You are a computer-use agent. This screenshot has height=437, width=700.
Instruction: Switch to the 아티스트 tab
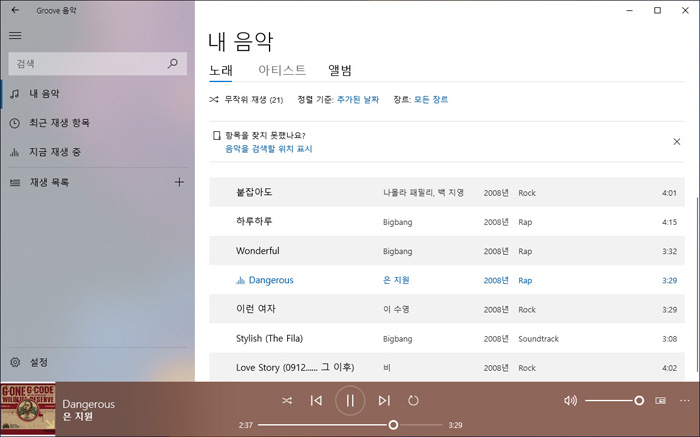point(282,70)
